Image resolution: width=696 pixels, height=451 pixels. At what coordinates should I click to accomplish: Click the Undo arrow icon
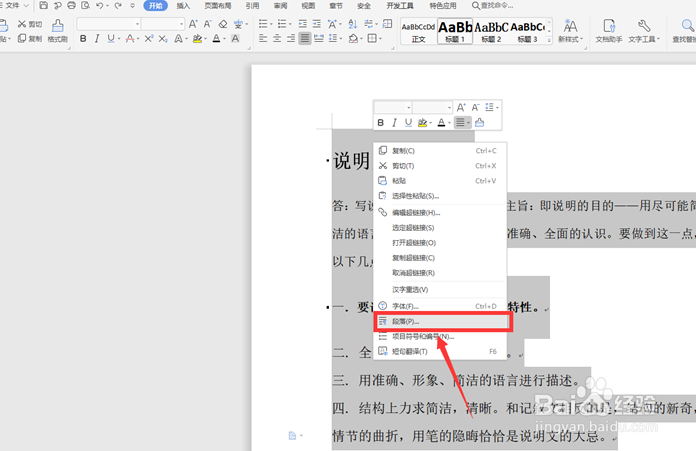point(99,5)
